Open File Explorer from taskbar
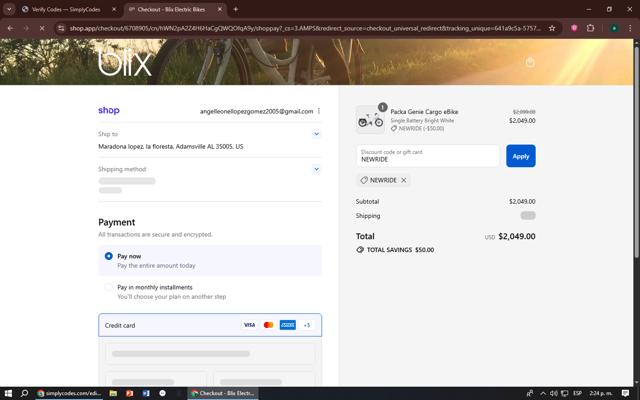Viewport: 640px width, 400px height. click(113, 393)
